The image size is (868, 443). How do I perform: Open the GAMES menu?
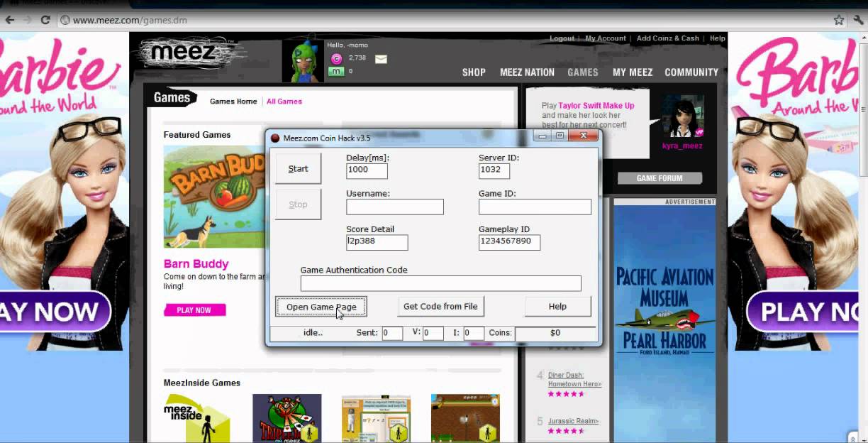click(583, 72)
